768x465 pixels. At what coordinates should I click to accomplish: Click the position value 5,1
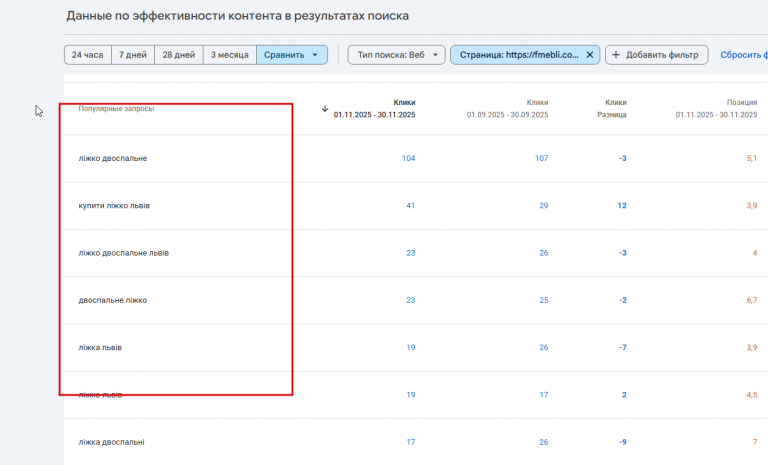pos(752,158)
